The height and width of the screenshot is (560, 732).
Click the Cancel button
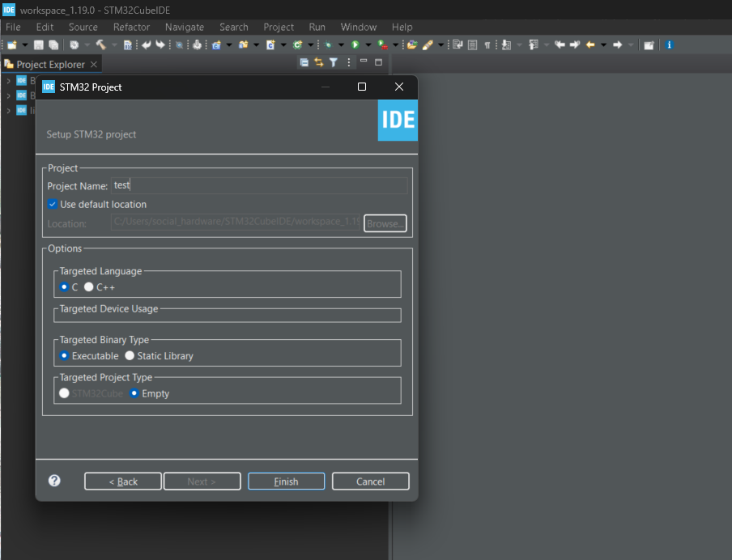(x=371, y=482)
